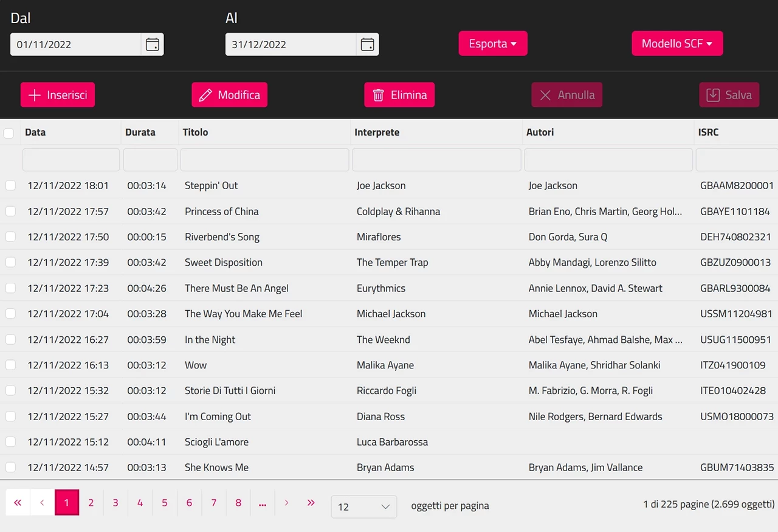Go to page 6
Image resolution: width=778 pixels, height=532 pixels.
189,503
